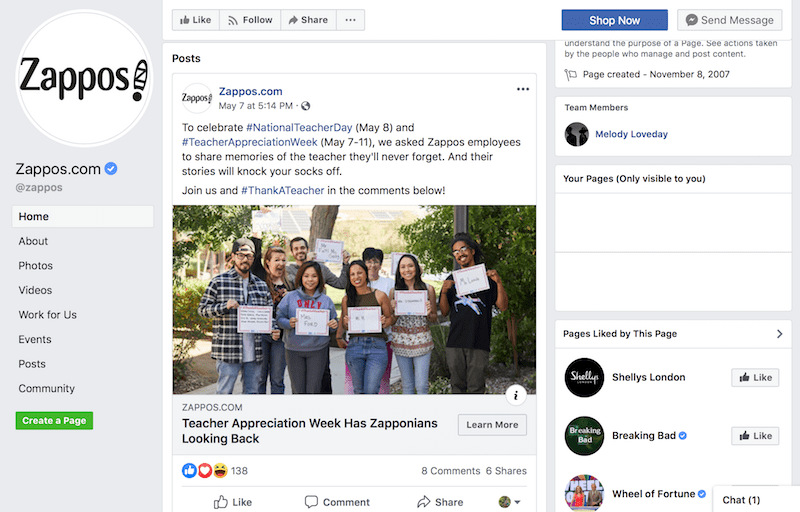Open the 6 Shares link
The height and width of the screenshot is (512, 800).
(506, 471)
